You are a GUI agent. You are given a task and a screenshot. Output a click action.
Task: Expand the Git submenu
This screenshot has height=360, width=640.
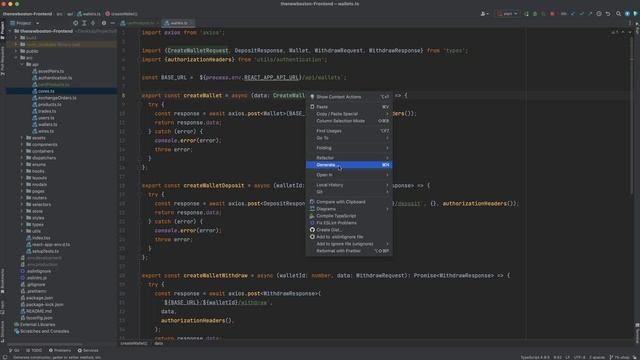click(x=349, y=192)
